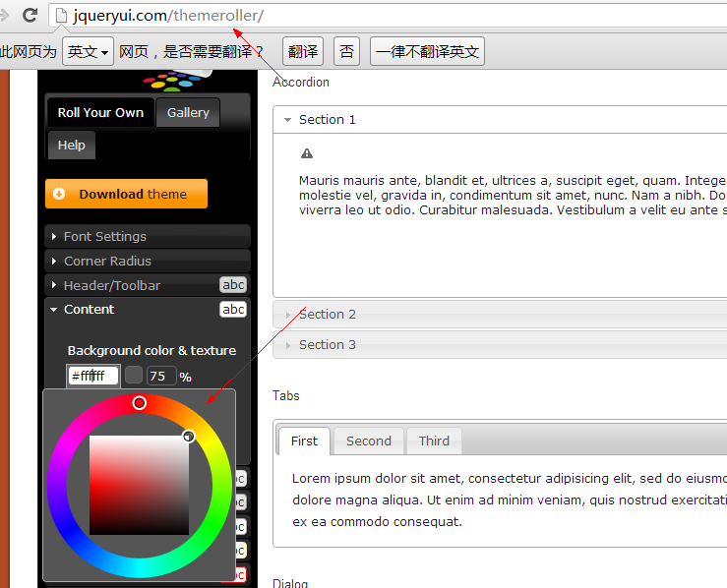Switch to the Gallery tab
The width and height of the screenshot is (727, 588).
188,113
